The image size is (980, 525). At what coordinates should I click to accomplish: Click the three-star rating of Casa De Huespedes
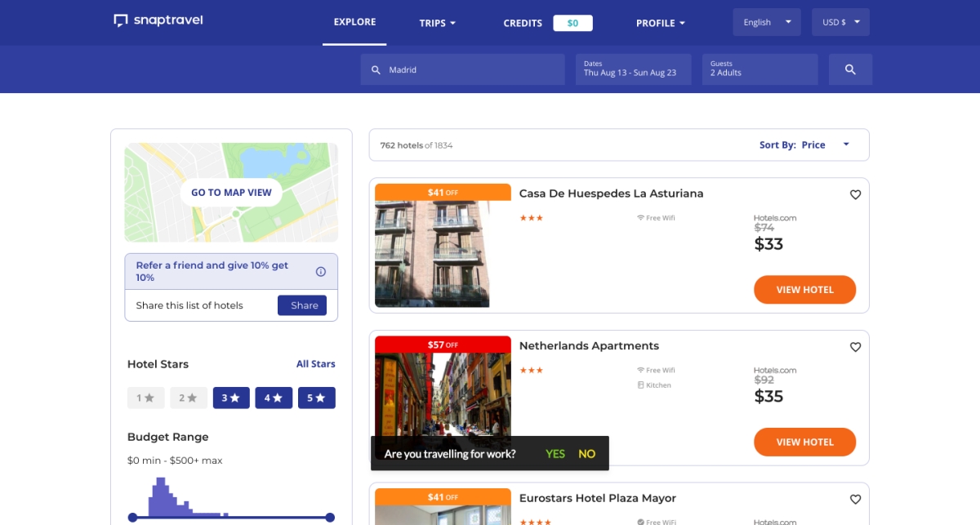[531, 218]
